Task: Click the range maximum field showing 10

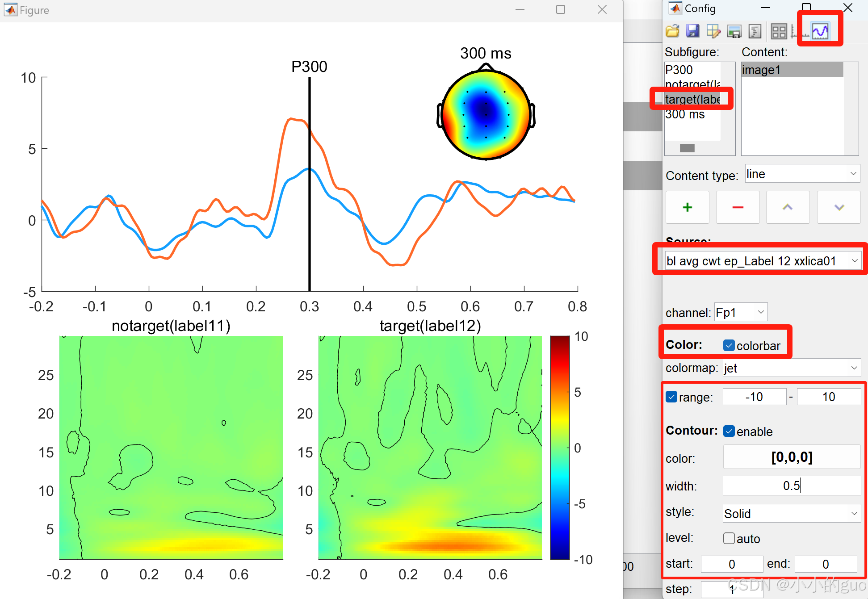Action: click(x=829, y=397)
